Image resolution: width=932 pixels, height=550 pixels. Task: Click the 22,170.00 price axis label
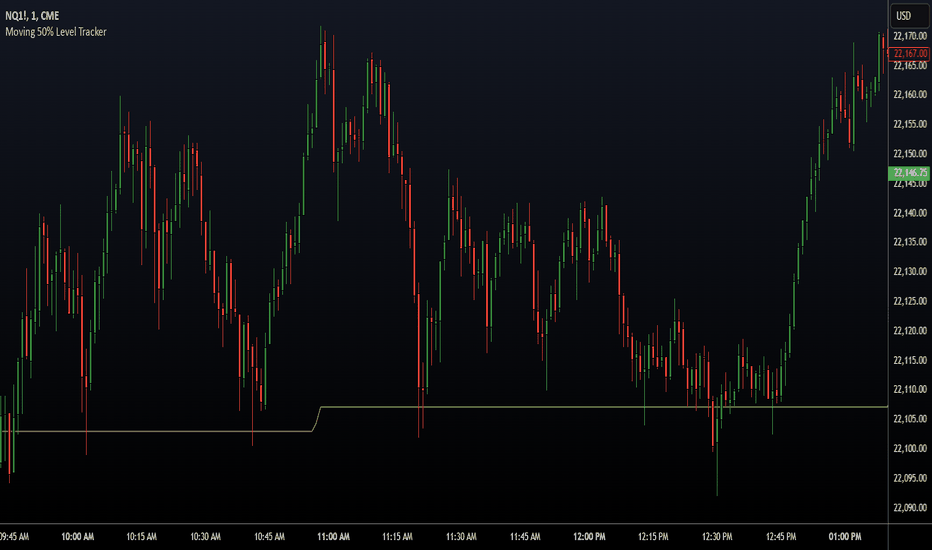tap(910, 36)
